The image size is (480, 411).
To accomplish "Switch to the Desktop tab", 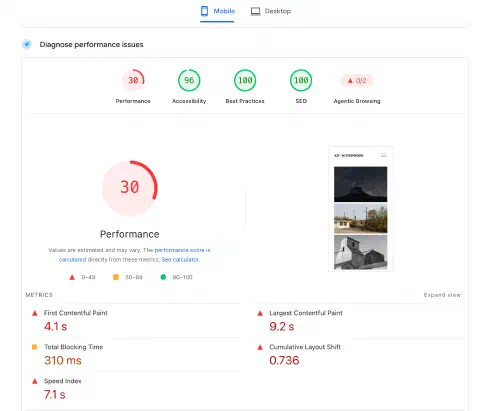I will coord(271,11).
